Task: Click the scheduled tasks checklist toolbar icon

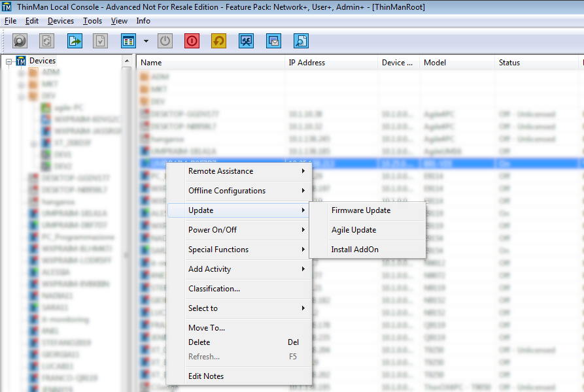Action: coord(99,41)
